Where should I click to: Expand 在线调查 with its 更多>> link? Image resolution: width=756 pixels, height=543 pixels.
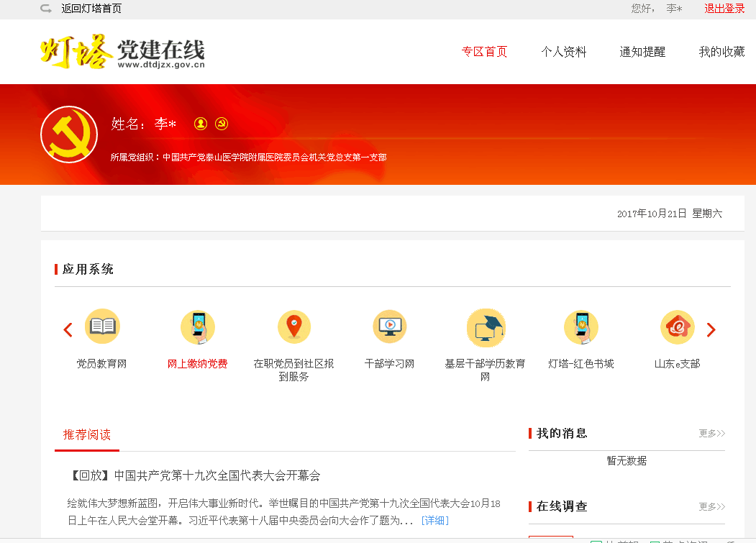[x=711, y=507]
